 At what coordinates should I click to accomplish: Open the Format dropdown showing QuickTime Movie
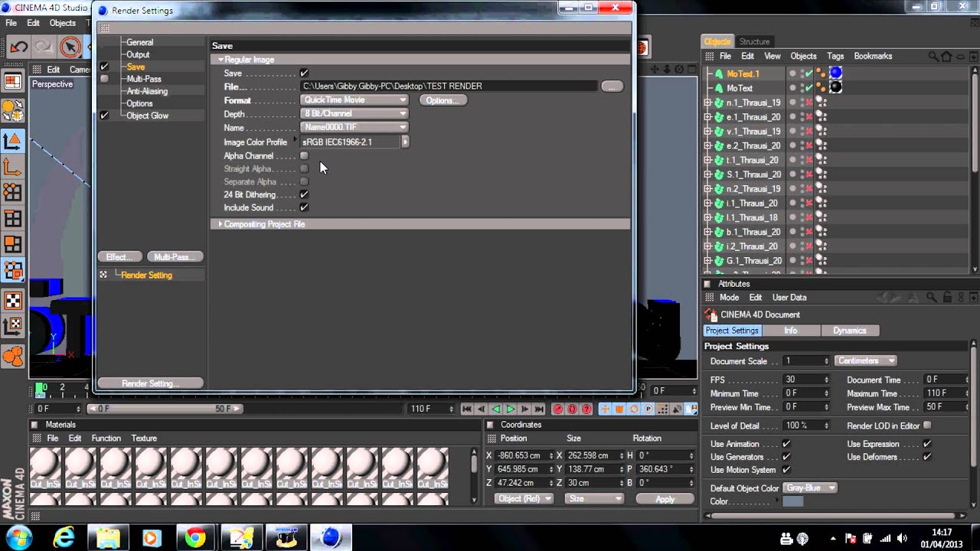(354, 100)
